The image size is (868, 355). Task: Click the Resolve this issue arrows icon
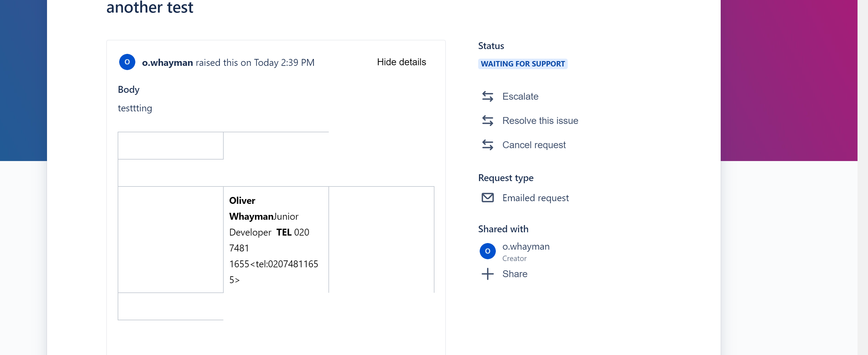(x=487, y=121)
